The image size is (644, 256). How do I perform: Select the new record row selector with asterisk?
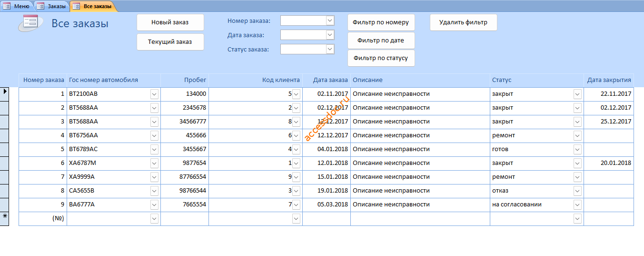4,219
